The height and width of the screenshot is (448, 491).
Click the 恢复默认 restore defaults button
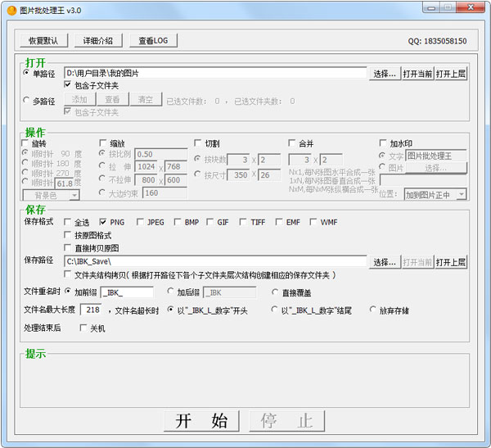tap(43, 41)
